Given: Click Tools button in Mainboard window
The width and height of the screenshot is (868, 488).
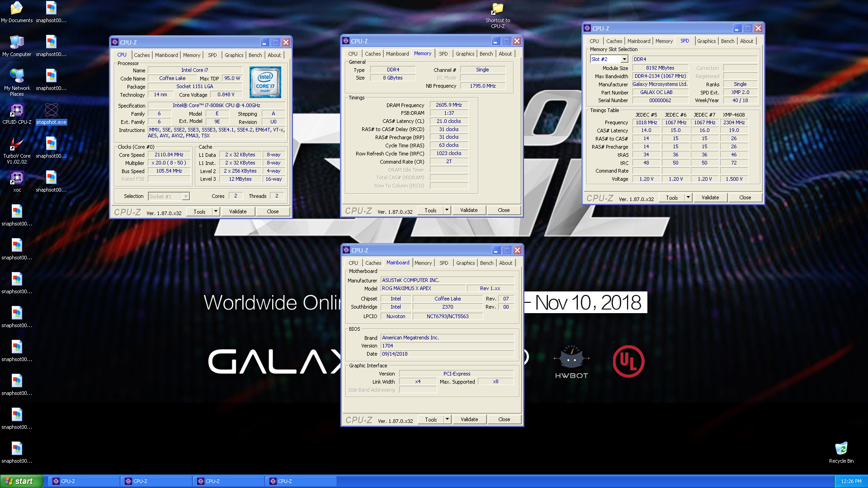Looking at the screenshot, I should (431, 419).
